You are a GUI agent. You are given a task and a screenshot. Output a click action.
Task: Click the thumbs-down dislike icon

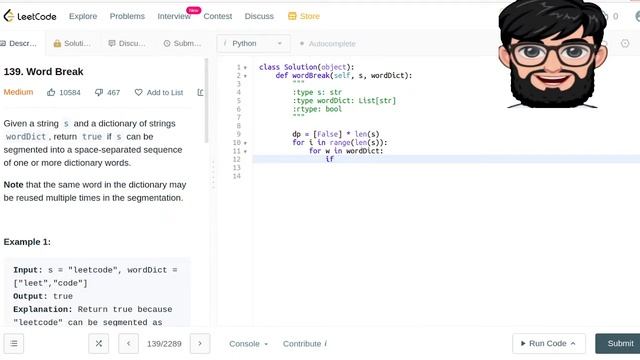pos(99,93)
